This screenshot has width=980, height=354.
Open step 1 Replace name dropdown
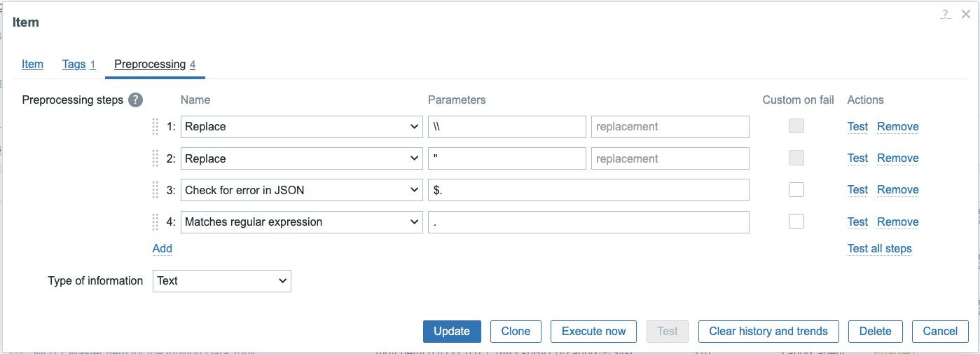(x=302, y=127)
